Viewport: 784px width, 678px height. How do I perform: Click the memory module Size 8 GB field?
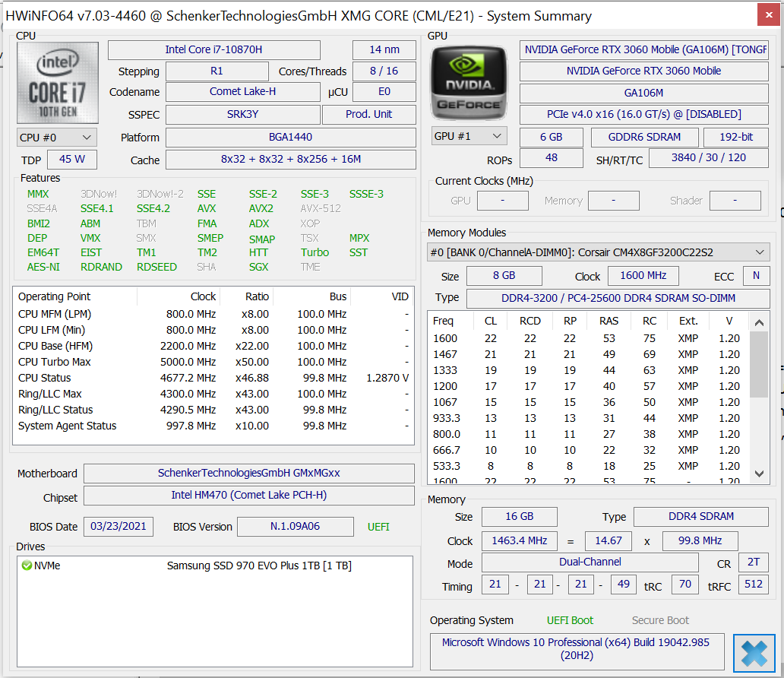504,276
